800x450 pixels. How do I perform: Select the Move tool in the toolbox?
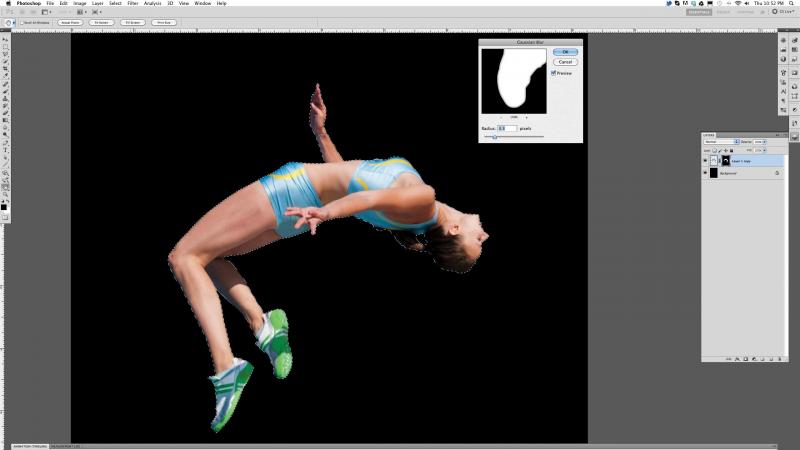click(5, 40)
